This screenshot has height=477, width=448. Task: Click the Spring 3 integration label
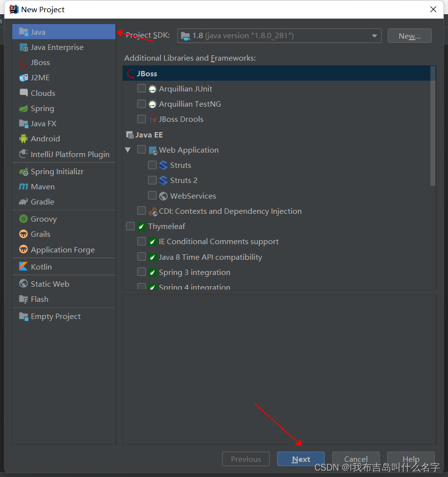click(x=195, y=273)
